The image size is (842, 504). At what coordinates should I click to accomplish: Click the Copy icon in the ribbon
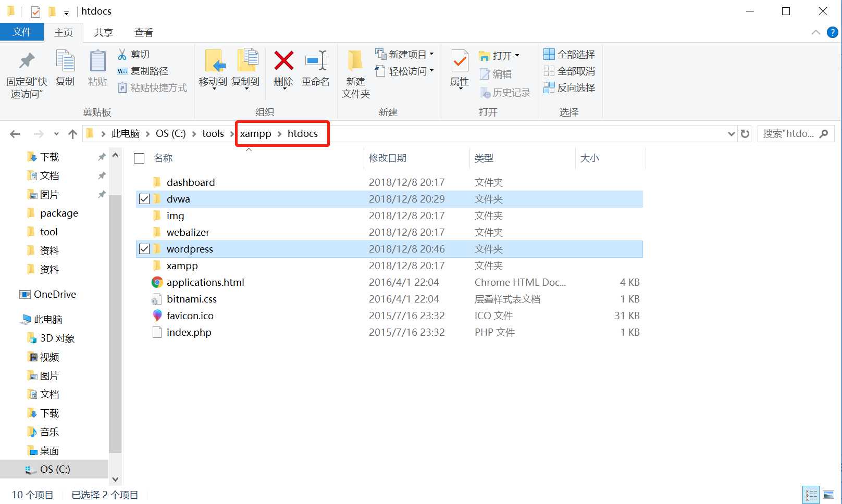click(x=65, y=60)
